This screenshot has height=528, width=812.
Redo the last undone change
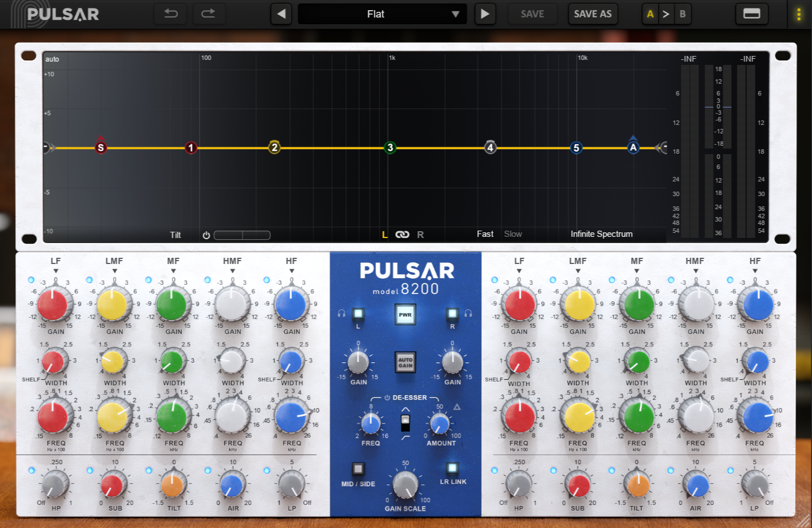pyautogui.click(x=209, y=14)
